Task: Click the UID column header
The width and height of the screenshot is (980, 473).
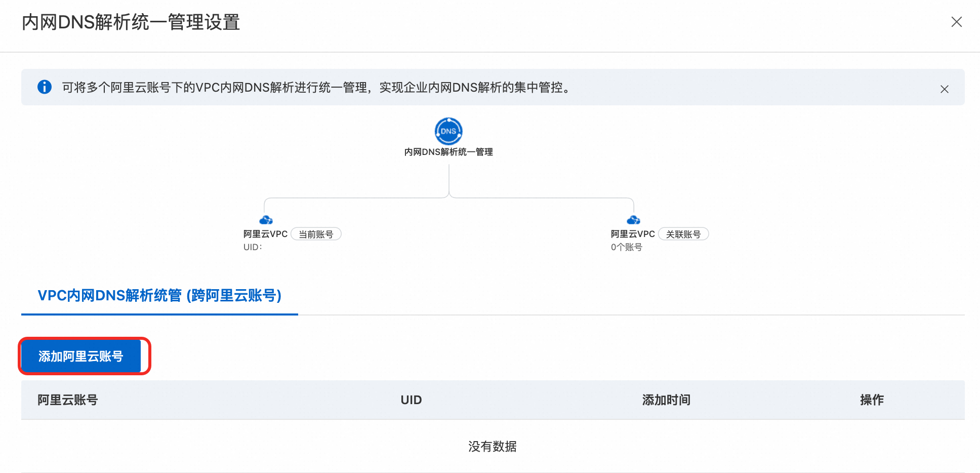Action: (411, 400)
